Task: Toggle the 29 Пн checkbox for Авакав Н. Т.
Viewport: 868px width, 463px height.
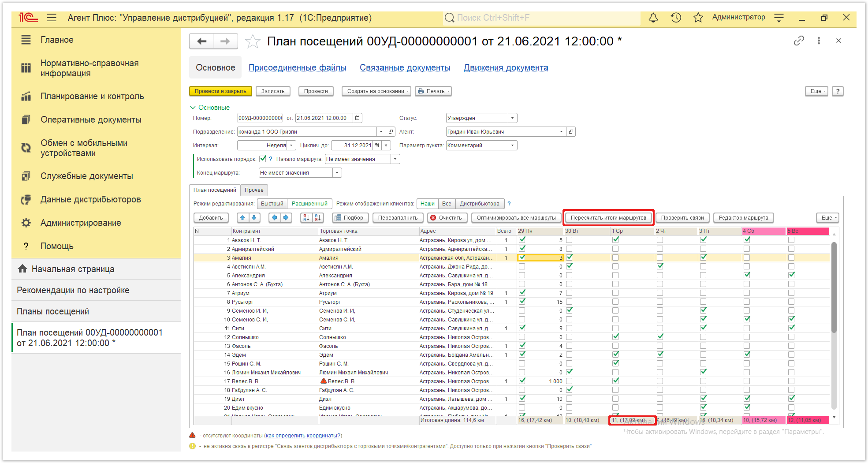Action: [x=522, y=240]
